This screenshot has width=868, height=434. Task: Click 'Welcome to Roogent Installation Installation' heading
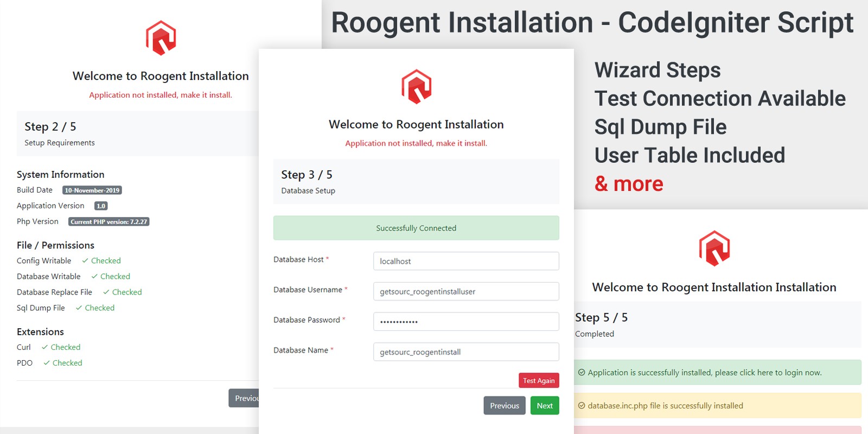click(714, 288)
